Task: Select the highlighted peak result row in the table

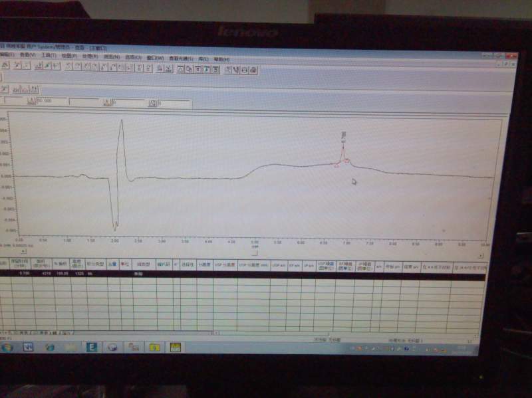Action: tap(242, 274)
